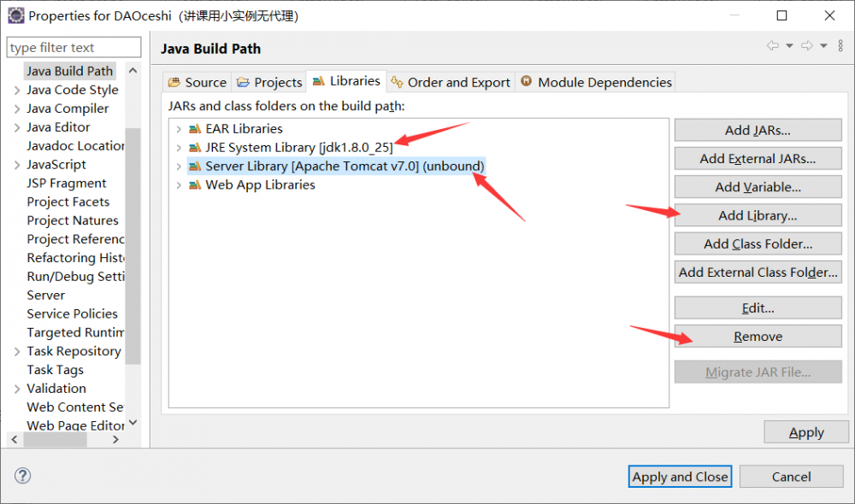Focus the type filter text field

click(x=74, y=48)
